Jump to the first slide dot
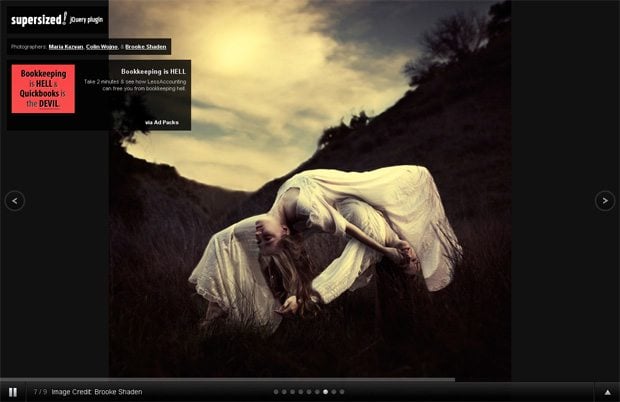Screen dimensions: 620x402 (x=276, y=392)
